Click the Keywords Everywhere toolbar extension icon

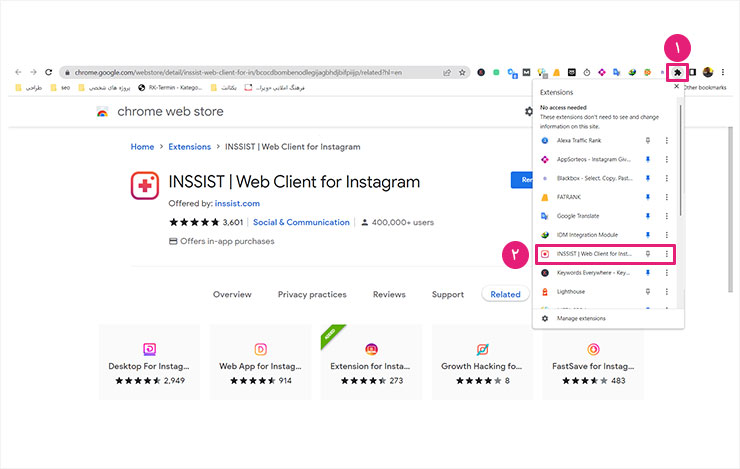pyautogui.click(x=481, y=72)
